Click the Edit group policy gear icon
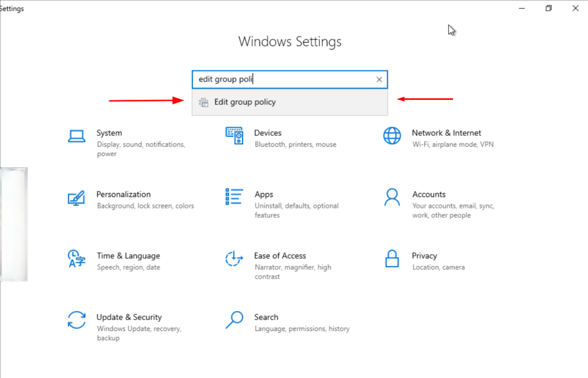Viewport: 588px width, 378px height. pyautogui.click(x=203, y=102)
